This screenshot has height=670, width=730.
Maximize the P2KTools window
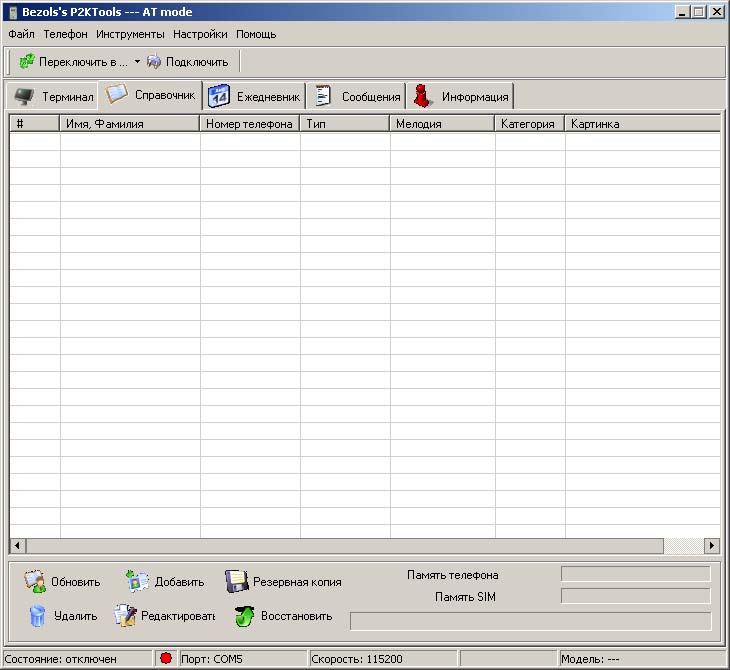click(699, 12)
